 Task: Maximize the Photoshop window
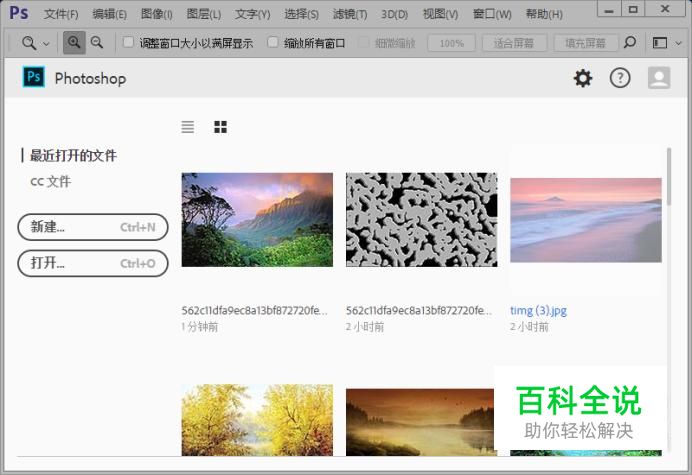coord(633,10)
